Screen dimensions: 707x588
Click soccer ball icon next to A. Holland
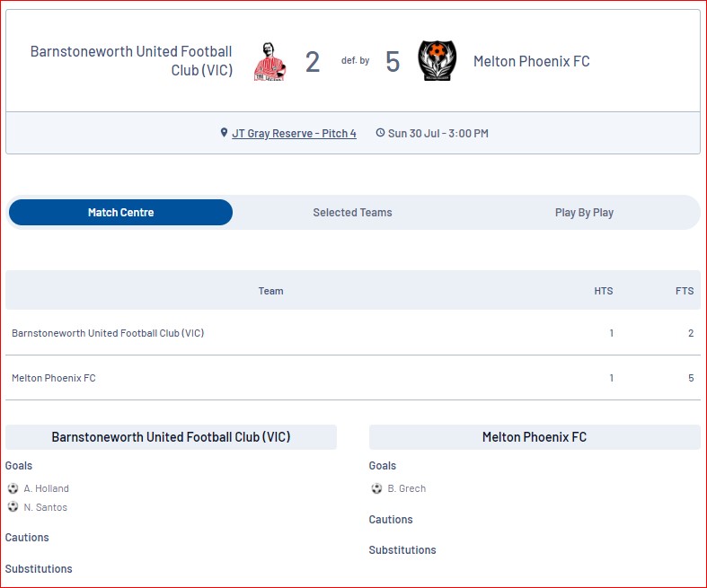coord(13,488)
